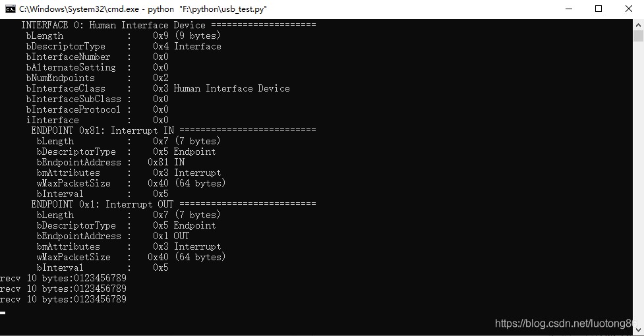Maximize the command prompt window
The height and width of the screenshot is (336, 644).
tap(599, 9)
